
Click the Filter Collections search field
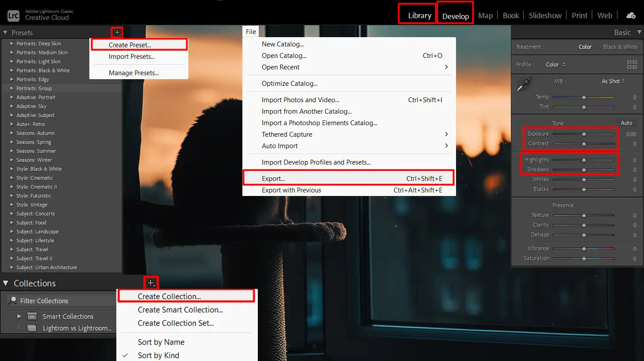(x=61, y=301)
